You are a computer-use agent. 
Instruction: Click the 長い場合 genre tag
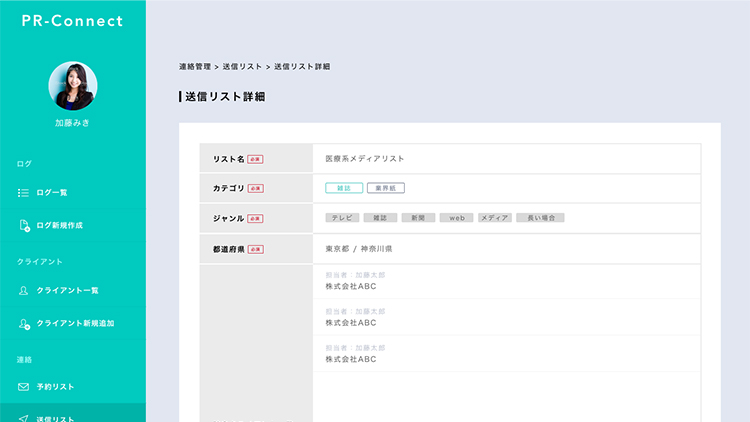tap(540, 218)
